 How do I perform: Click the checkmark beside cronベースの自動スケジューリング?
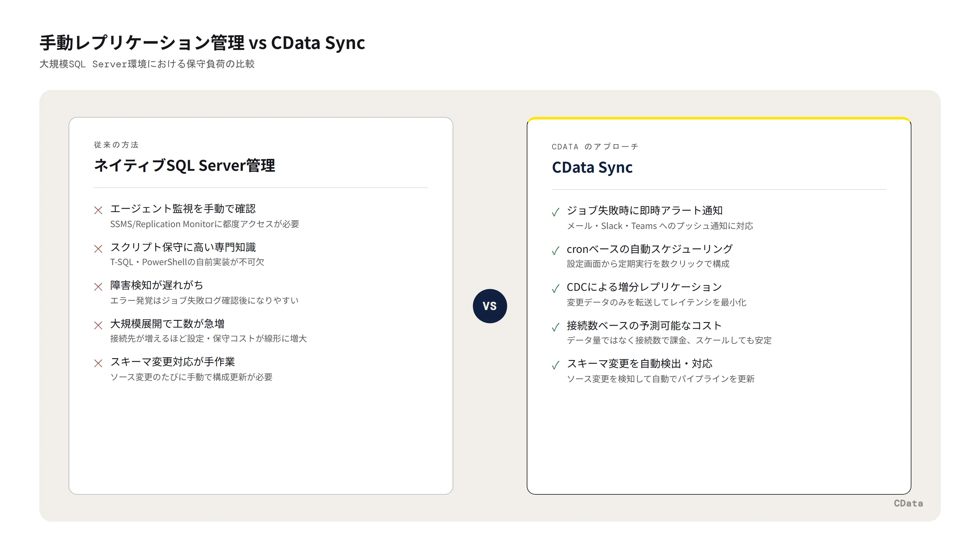[556, 250]
